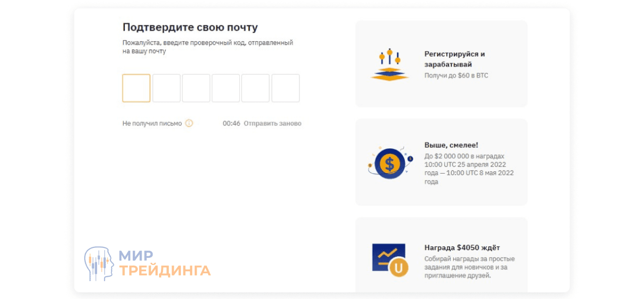Click the info icon next to 'Не получил письмо'
Screen dimensions: 644x299
(188, 123)
